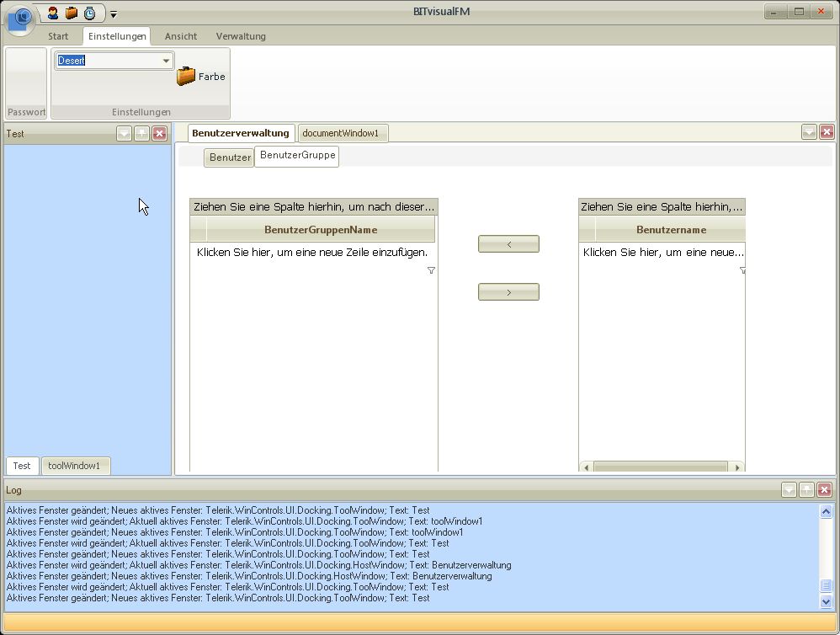Open the Log panel options dropdown
This screenshot has height=635, width=840.
pos(789,489)
